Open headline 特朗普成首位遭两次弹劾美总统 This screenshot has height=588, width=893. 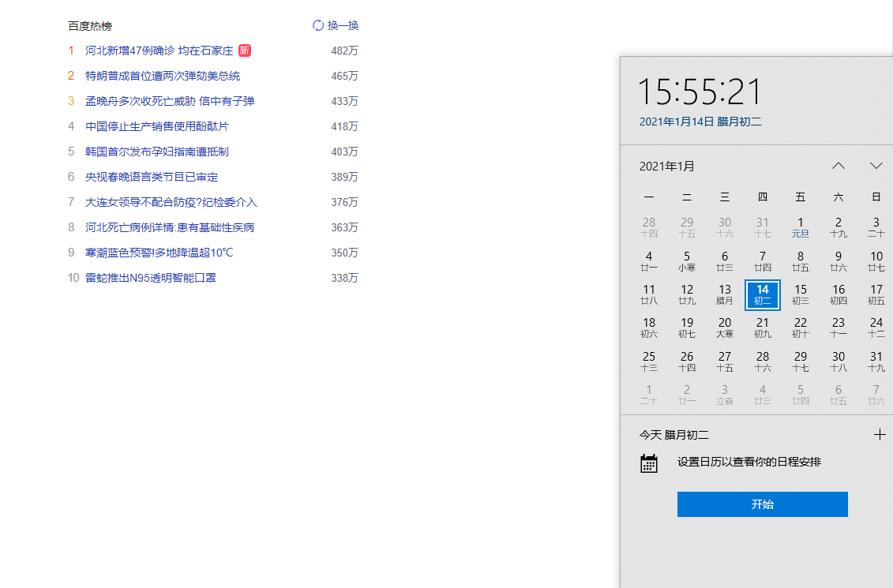click(163, 76)
